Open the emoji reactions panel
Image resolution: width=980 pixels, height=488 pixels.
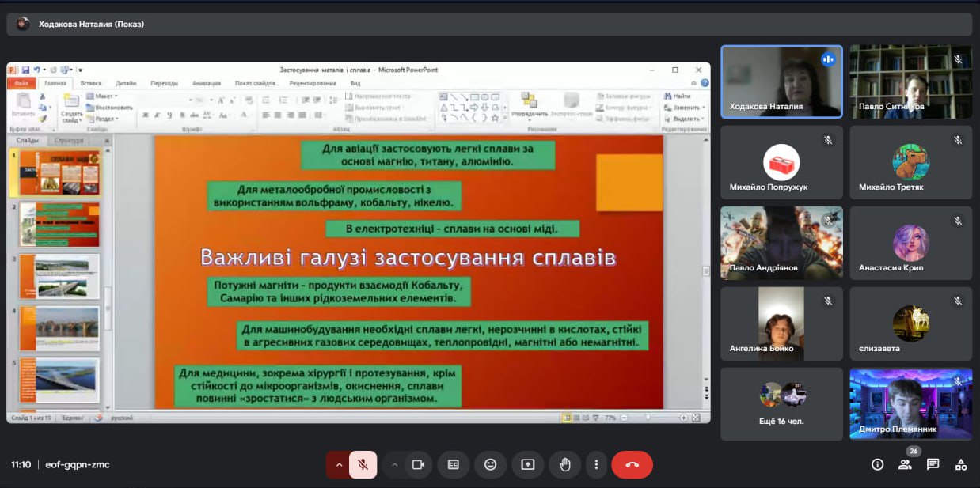(490, 465)
